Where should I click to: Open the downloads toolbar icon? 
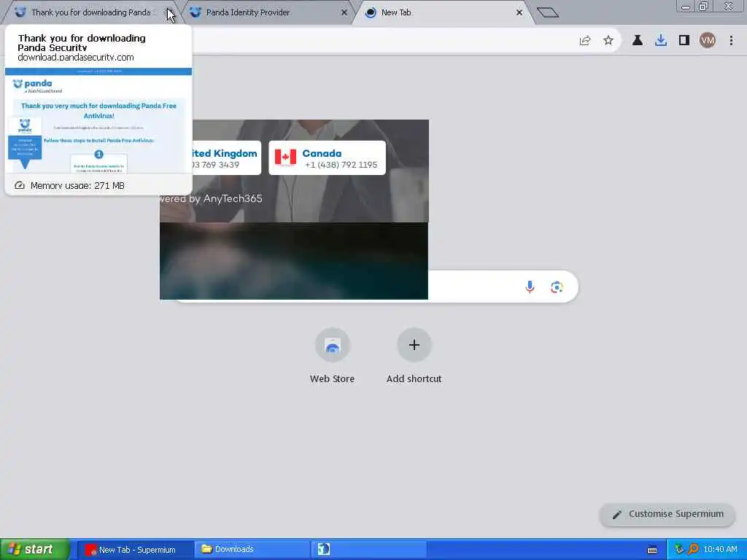coord(661,41)
